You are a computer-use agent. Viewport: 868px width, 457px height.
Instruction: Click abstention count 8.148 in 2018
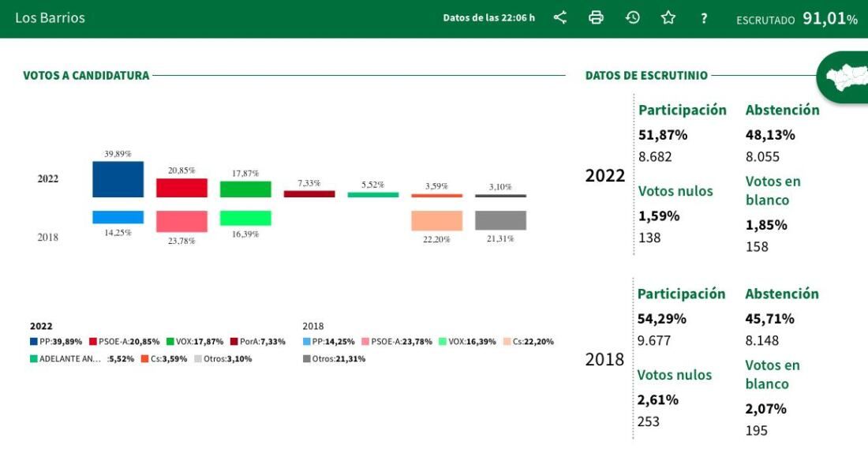[761, 341]
